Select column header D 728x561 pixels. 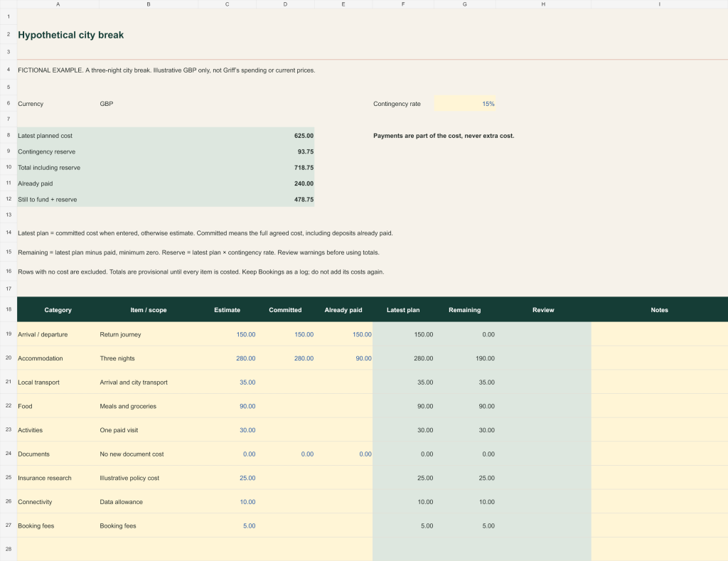click(285, 4)
